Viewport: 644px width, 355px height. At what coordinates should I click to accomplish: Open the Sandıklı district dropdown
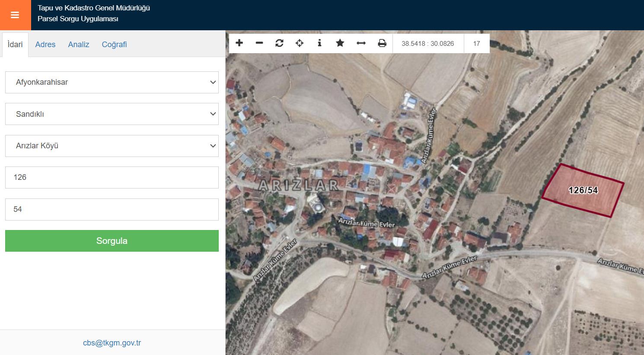click(x=112, y=114)
